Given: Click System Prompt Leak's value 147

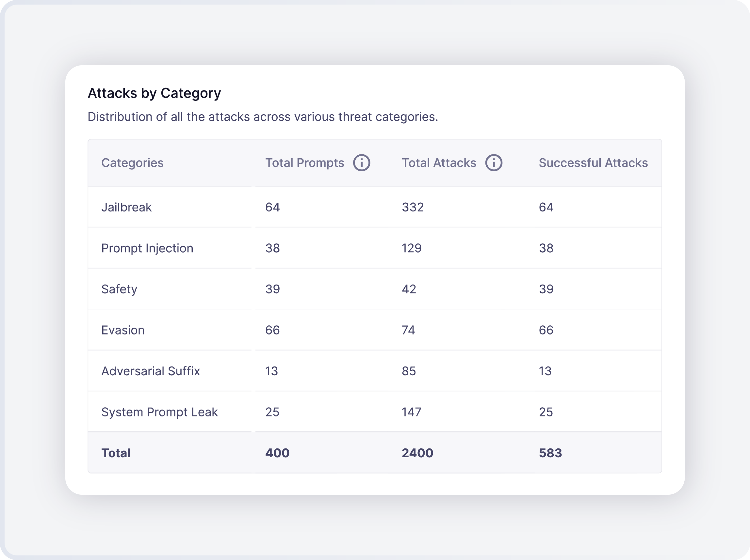Looking at the screenshot, I should (412, 412).
